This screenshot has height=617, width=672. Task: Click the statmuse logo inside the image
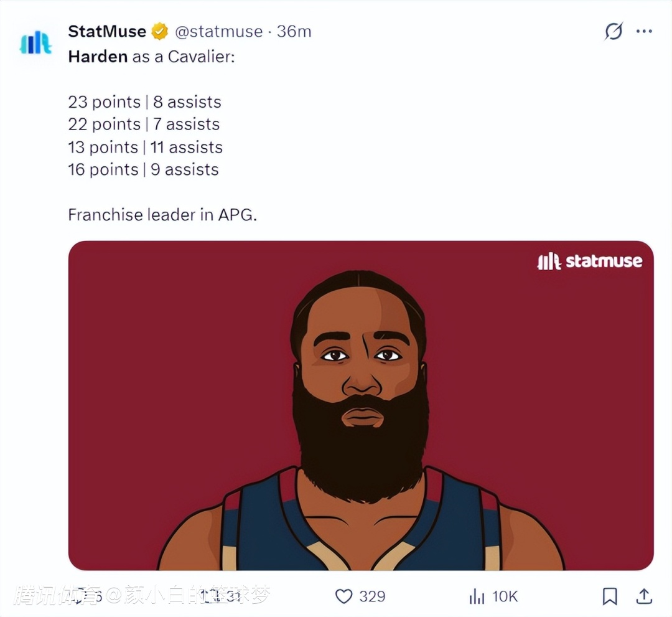[x=589, y=261]
